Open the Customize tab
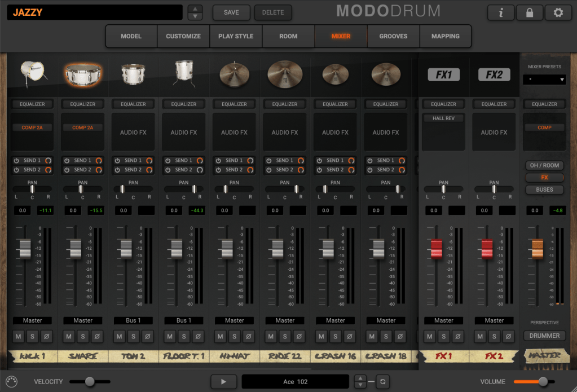 point(183,36)
